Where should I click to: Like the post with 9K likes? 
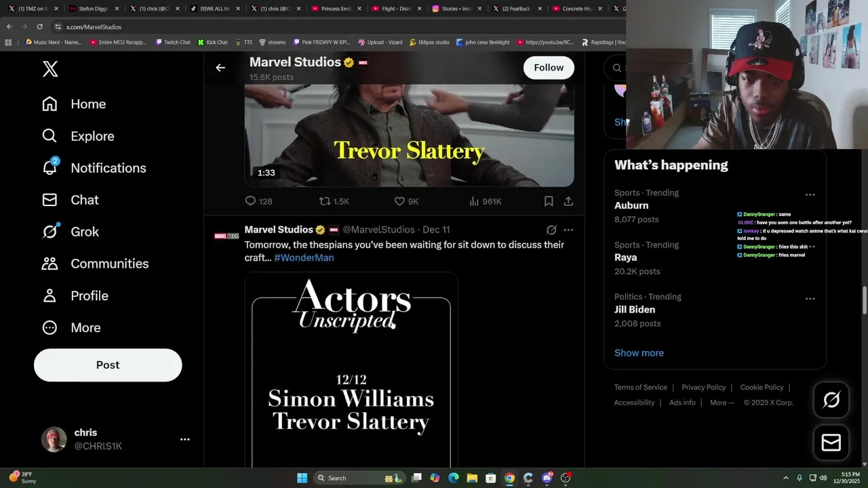(x=406, y=201)
